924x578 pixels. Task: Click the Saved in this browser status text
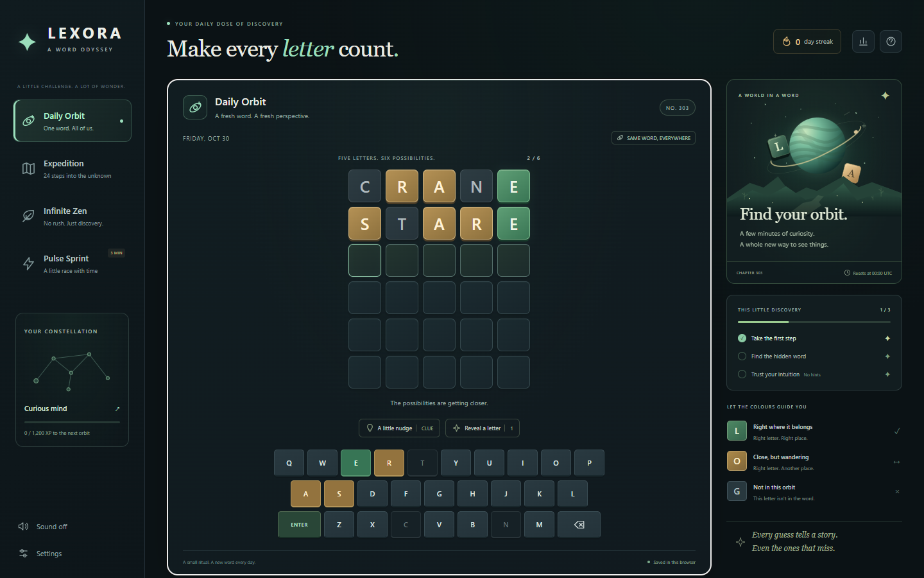[674, 563]
